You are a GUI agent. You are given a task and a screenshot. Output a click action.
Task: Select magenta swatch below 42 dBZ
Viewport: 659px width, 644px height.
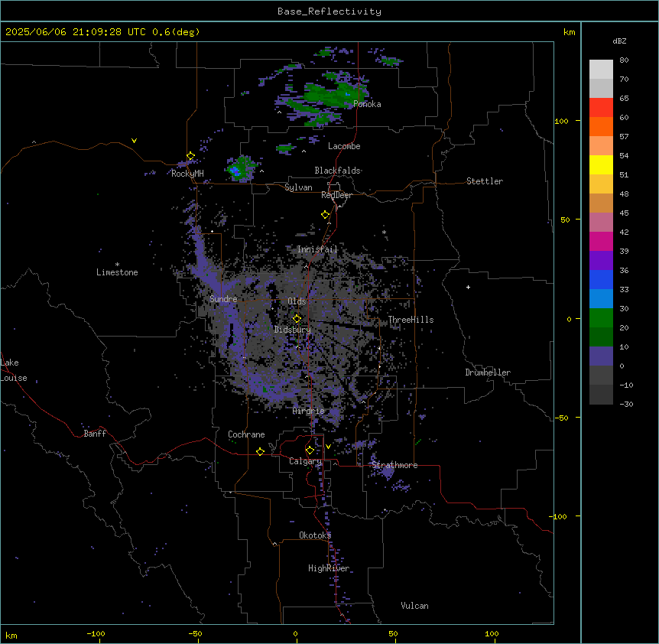click(601, 241)
